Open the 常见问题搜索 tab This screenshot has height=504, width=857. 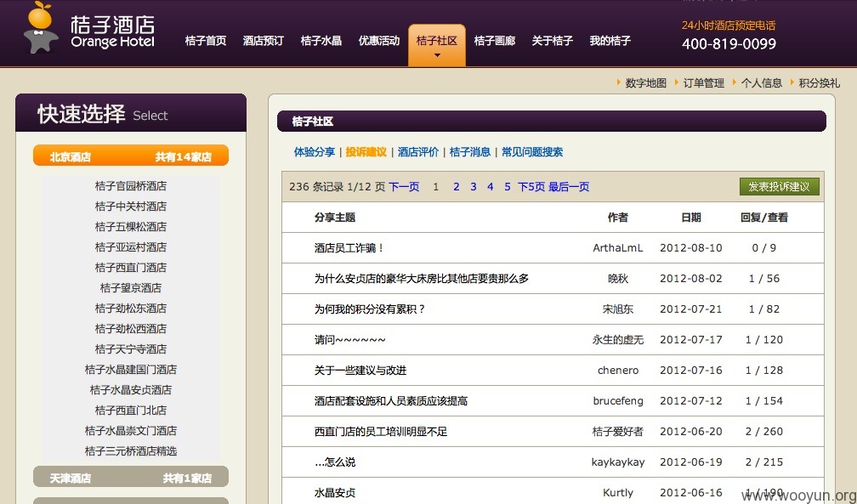coord(532,152)
